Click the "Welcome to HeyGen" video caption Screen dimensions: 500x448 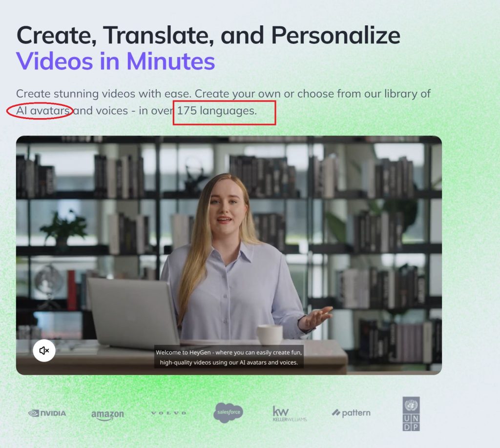(229, 357)
